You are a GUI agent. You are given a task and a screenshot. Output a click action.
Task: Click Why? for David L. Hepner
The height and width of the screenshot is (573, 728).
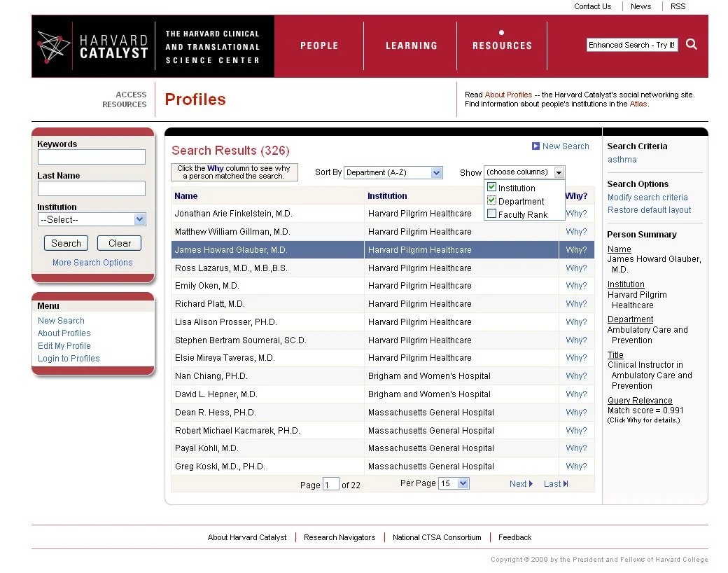pyautogui.click(x=576, y=394)
